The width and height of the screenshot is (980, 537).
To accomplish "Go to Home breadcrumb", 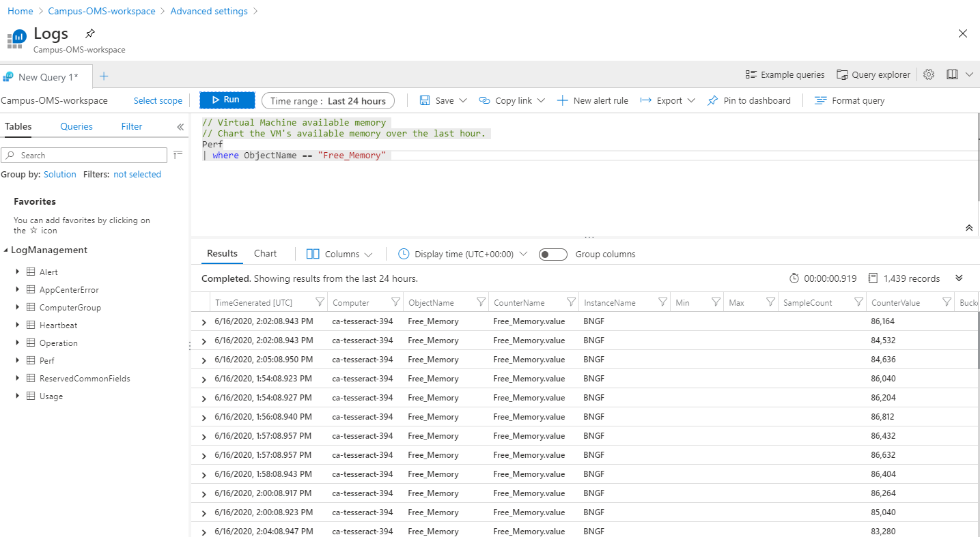I will coord(20,11).
